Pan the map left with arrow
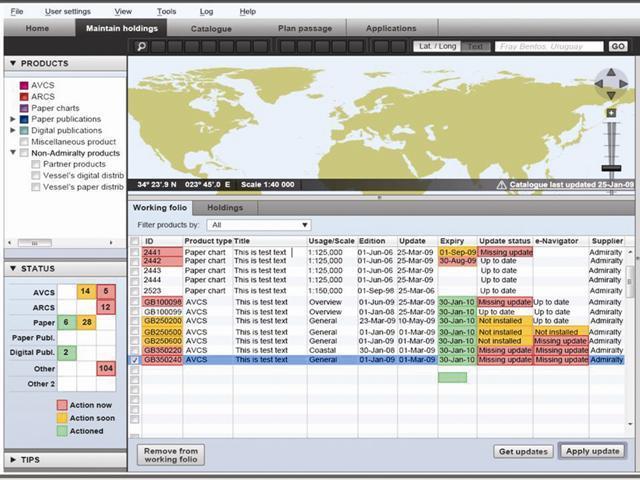This screenshot has width=640, height=480. (x=599, y=84)
